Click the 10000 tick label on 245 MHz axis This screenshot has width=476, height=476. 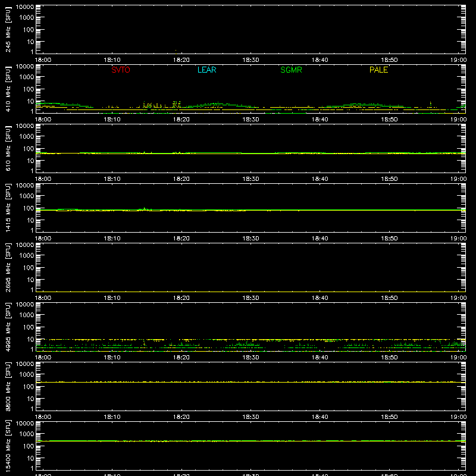pos(25,7)
